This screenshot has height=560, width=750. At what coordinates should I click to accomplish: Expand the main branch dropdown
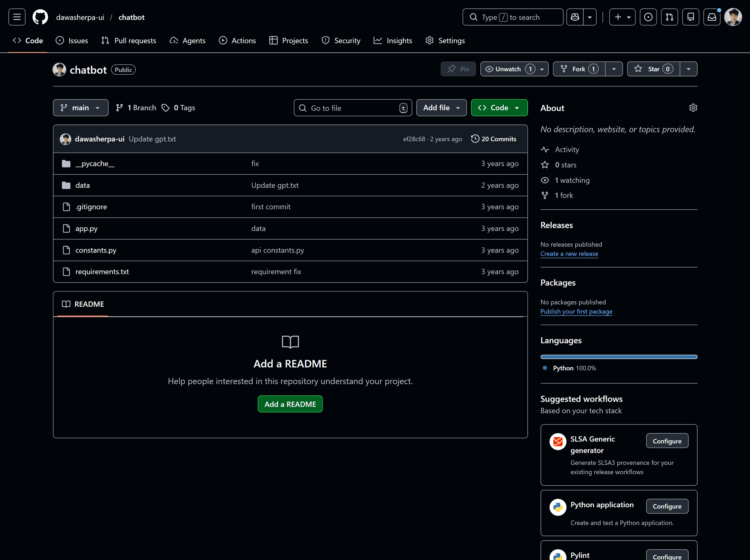click(x=81, y=108)
